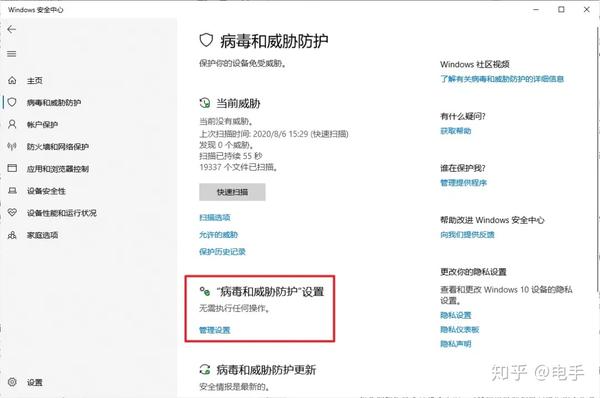Screen dimensions: 600x398
Task: Open the hamburger navigation menu
Action: [x=12, y=54]
